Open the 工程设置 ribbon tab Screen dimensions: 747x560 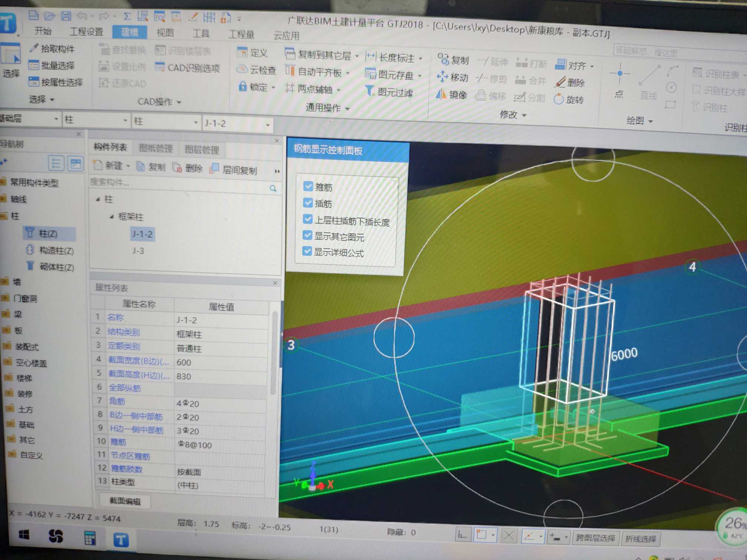pyautogui.click(x=86, y=31)
